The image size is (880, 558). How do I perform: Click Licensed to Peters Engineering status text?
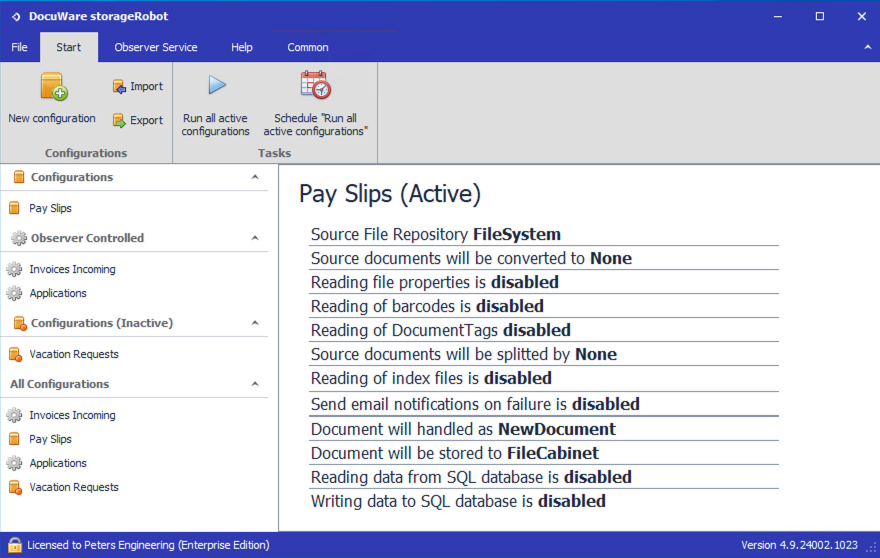click(148, 545)
